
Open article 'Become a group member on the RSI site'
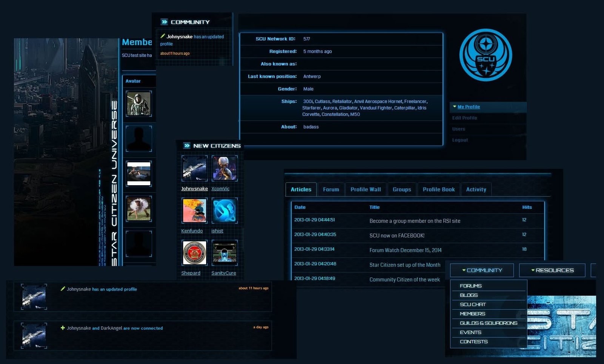[415, 221]
